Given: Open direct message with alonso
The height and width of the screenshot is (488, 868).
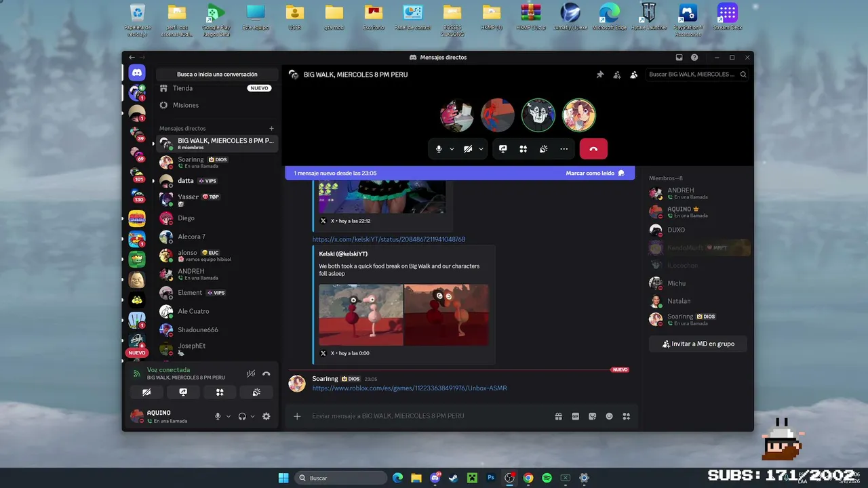Looking at the screenshot, I should [217, 256].
